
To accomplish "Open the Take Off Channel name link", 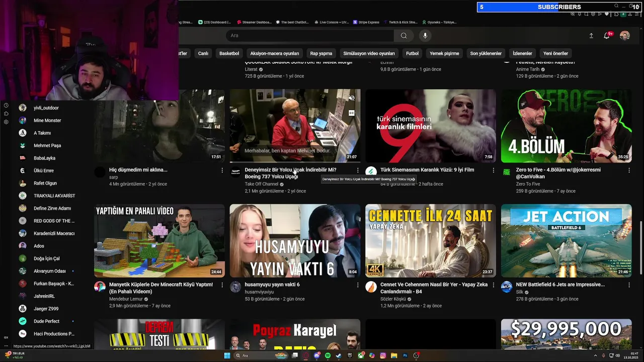I will pos(262,184).
